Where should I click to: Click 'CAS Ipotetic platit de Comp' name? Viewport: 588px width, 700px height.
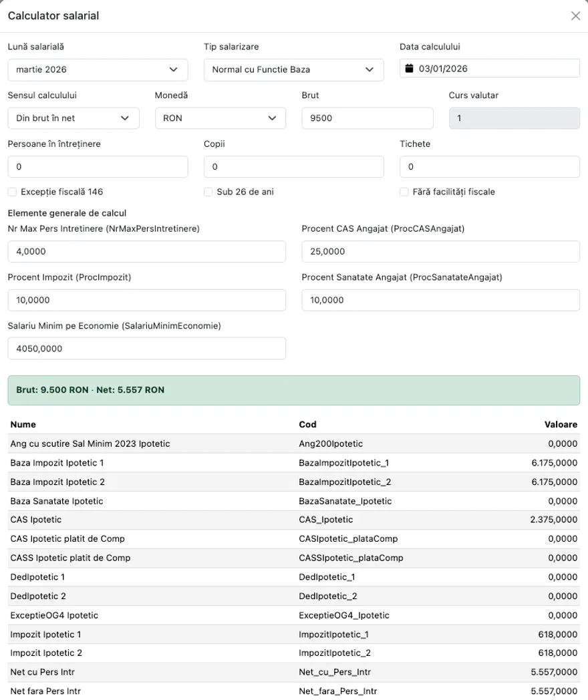[67, 539]
